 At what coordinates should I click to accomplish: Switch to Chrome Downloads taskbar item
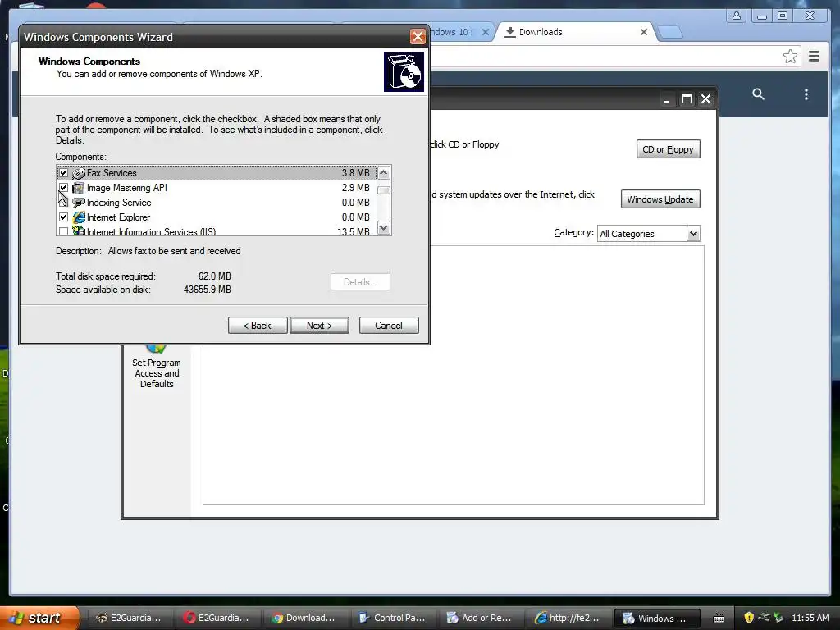[306, 618]
